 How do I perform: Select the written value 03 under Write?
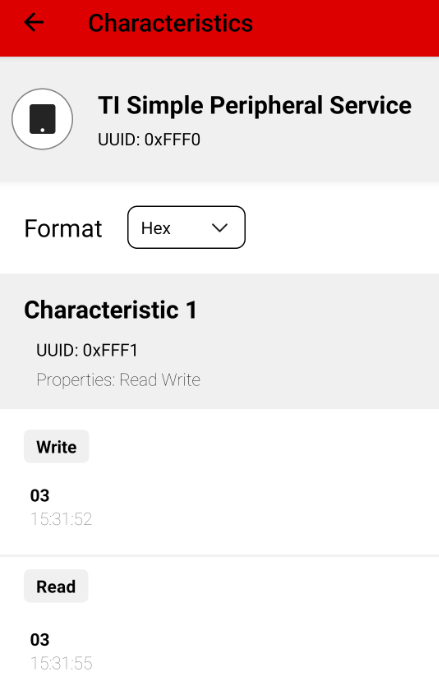click(x=40, y=495)
